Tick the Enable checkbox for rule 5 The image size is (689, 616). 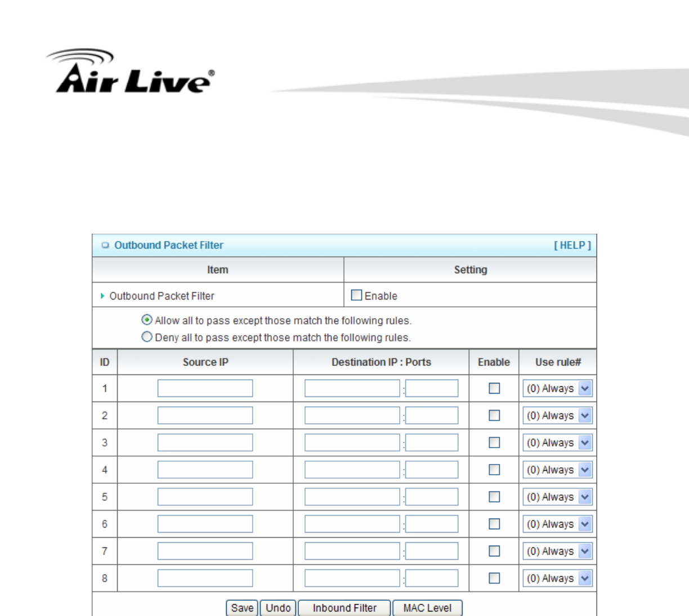(494, 497)
